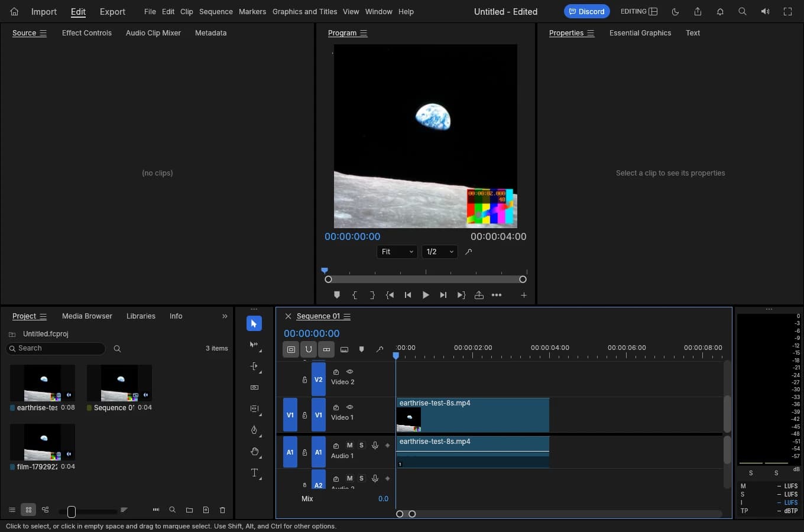Switch theme with the moon icon

(x=675, y=12)
